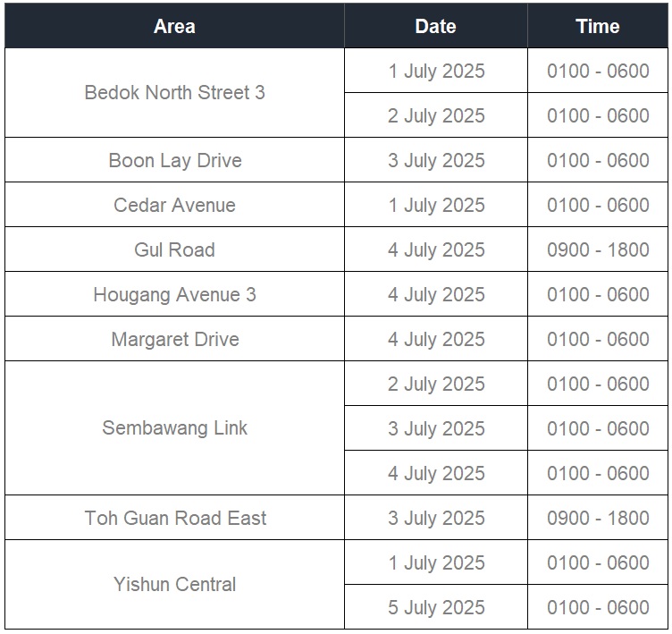Select Cedar Avenue's 1 July 2025 date

(x=436, y=205)
